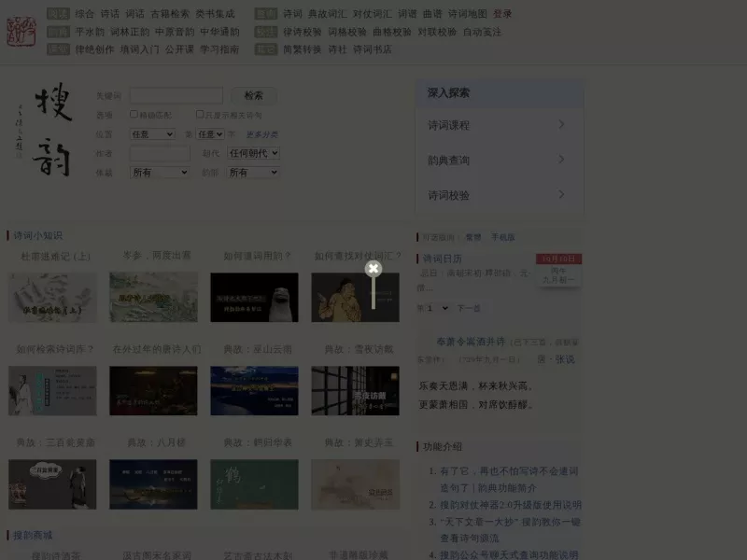Open the 典故：三百瓮黄齑 thumbnail
This screenshot has height=560, width=747.
pos(52,484)
